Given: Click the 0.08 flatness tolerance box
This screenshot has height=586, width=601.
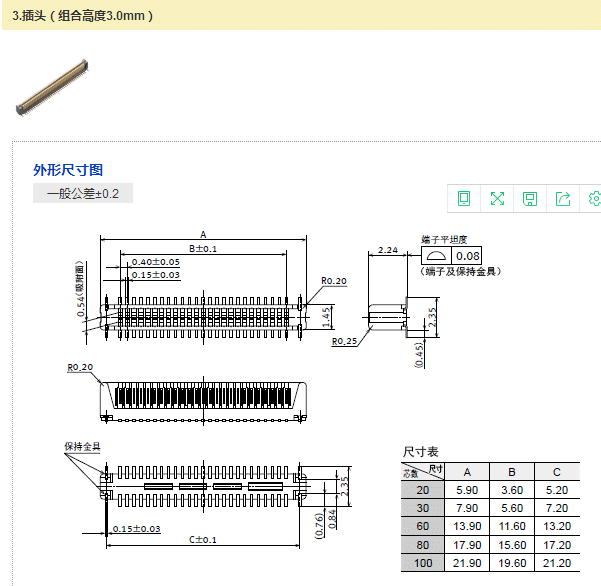Looking at the screenshot, I should pyautogui.click(x=467, y=257).
